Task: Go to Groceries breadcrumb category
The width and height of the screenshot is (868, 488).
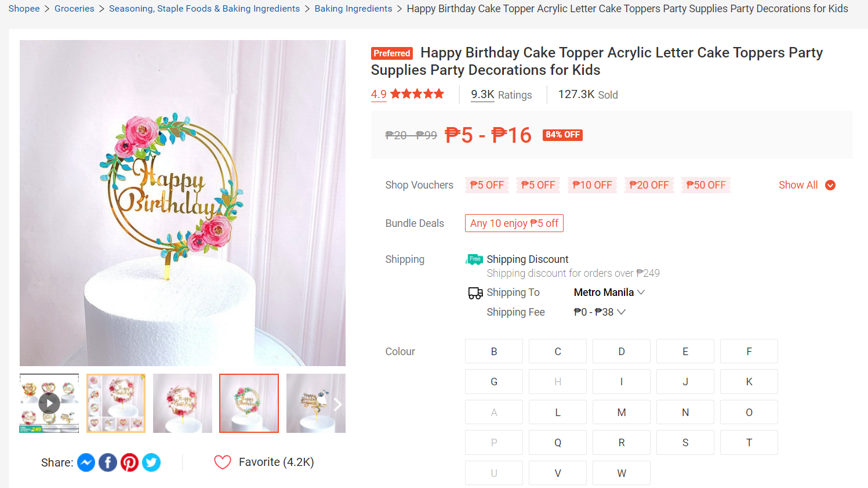Action: [x=74, y=9]
